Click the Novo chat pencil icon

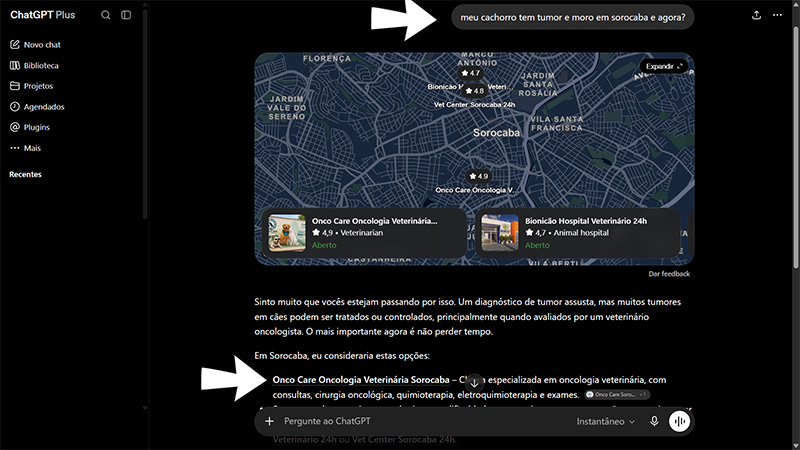[x=15, y=45]
